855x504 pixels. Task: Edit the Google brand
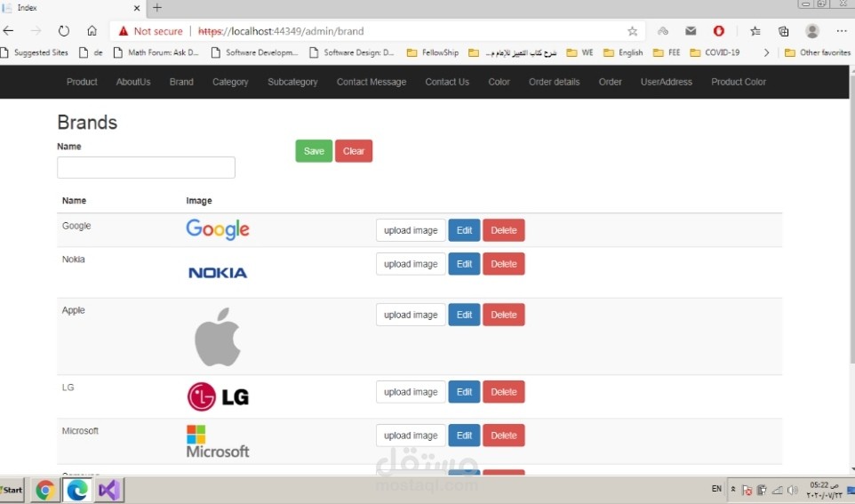(x=464, y=230)
